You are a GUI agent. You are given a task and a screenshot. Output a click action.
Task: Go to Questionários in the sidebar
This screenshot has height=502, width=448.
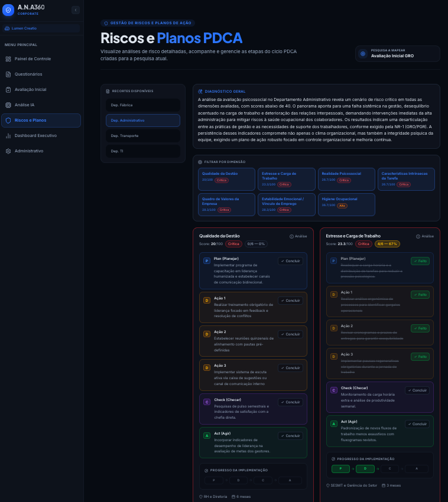pos(41,74)
